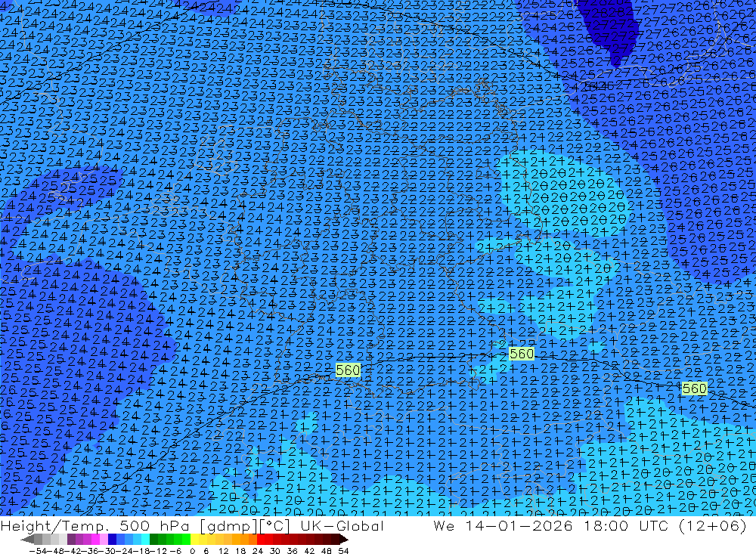
Task: Click the '-24' legend value
Action: (125, 551)
